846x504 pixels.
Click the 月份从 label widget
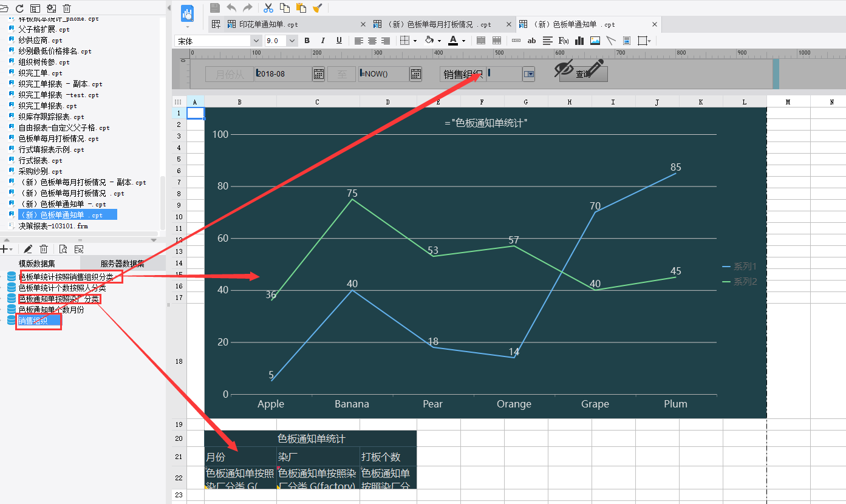[230, 74]
